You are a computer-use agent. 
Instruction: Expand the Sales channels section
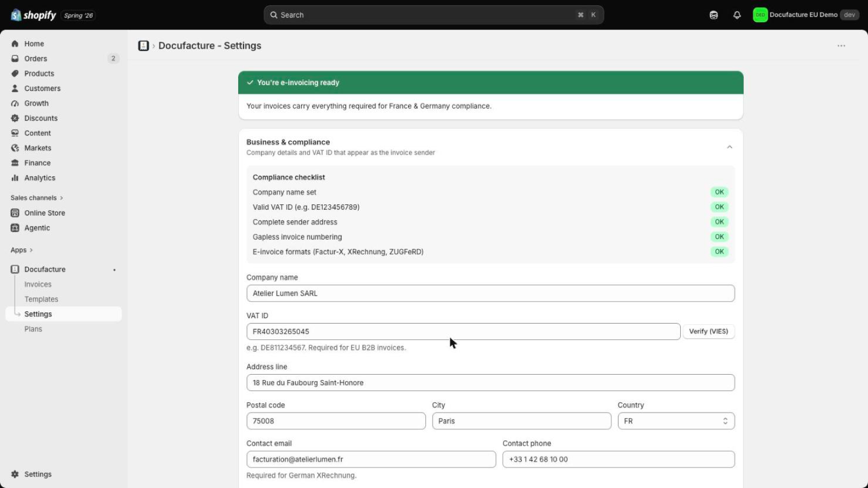click(x=37, y=198)
